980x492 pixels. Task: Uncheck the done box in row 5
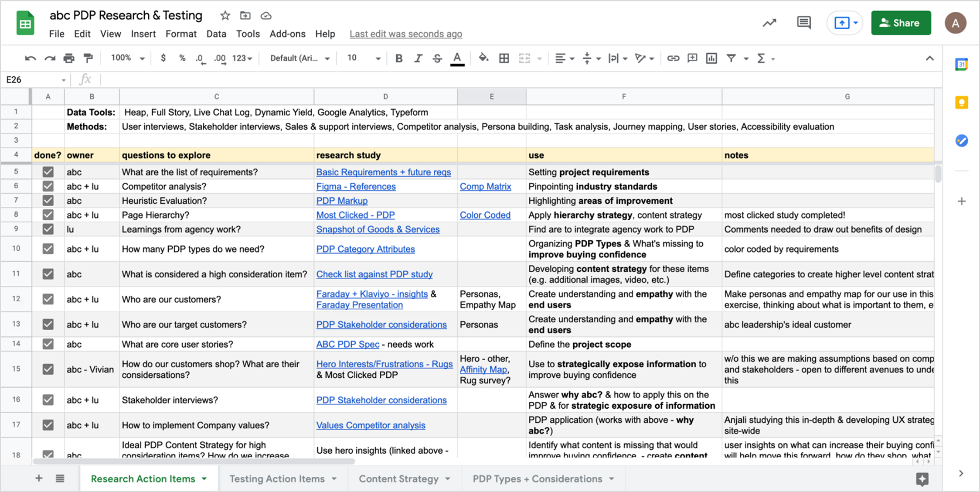click(48, 172)
